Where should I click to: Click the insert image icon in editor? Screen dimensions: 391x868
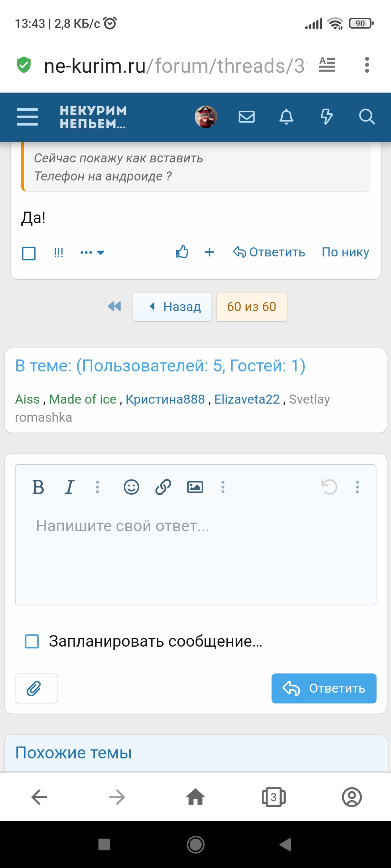195,487
